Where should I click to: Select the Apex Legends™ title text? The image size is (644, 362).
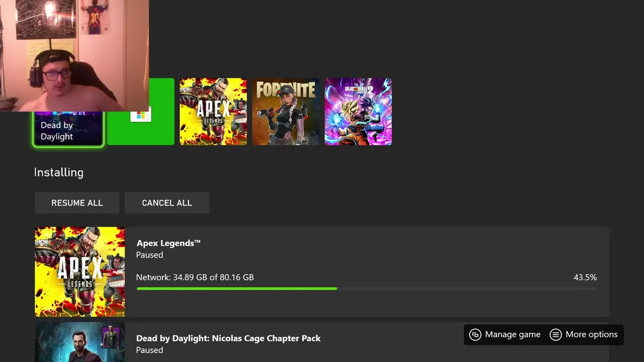[169, 243]
